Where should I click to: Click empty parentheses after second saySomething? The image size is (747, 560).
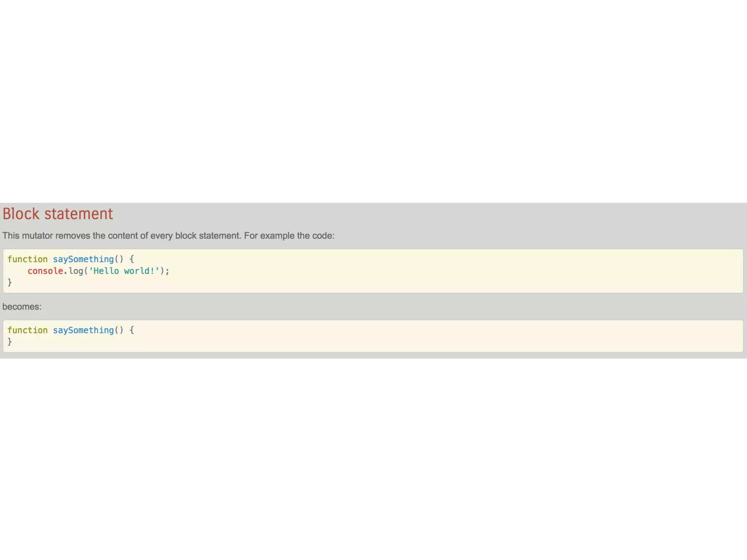click(x=119, y=330)
